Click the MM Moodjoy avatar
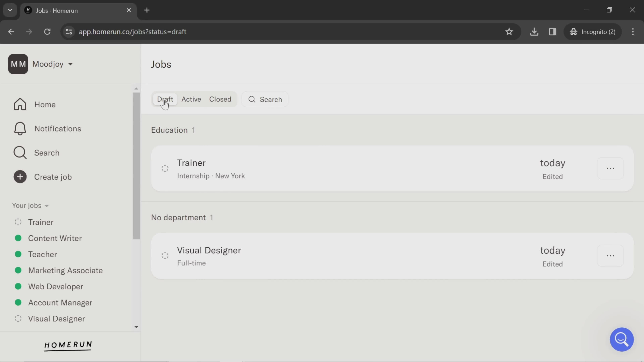Viewport: 644px width, 362px height. 18,64
